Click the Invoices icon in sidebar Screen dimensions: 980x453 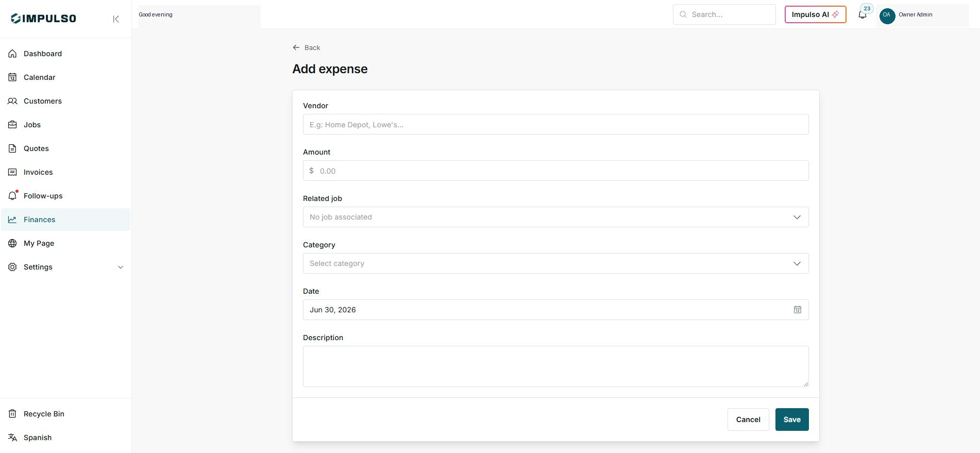pyautogui.click(x=12, y=172)
